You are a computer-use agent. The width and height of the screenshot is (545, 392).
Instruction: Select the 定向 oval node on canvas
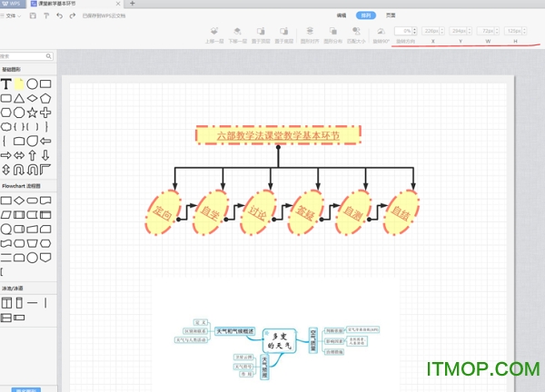(163, 212)
